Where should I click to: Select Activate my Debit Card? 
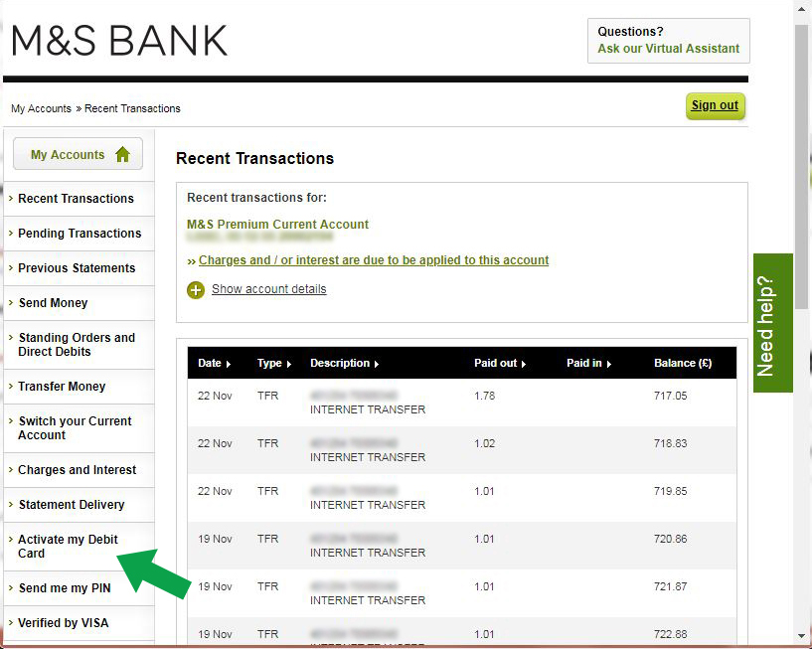pos(68,546)
